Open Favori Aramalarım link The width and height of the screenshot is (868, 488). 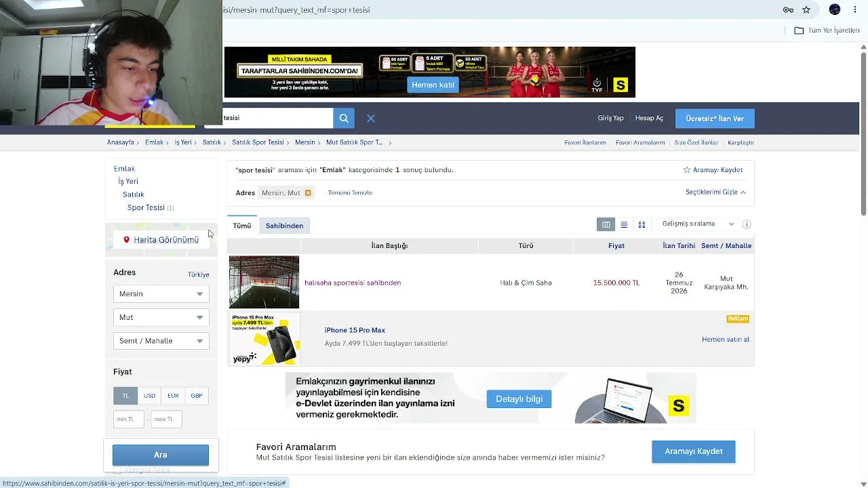pos(640,142)
